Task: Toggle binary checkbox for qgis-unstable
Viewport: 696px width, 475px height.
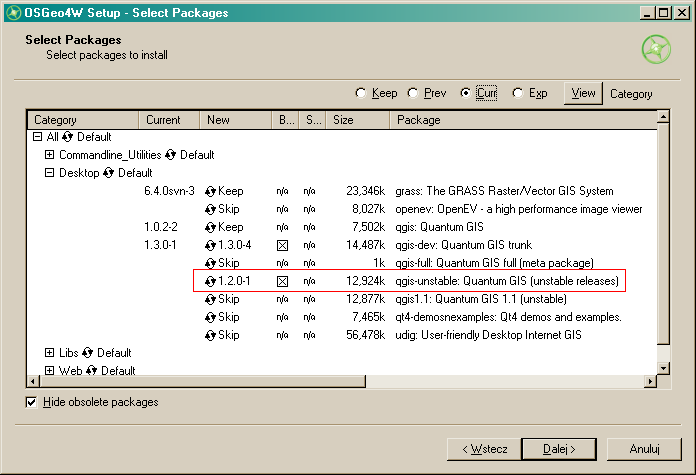Action: [x=282, y=281]
